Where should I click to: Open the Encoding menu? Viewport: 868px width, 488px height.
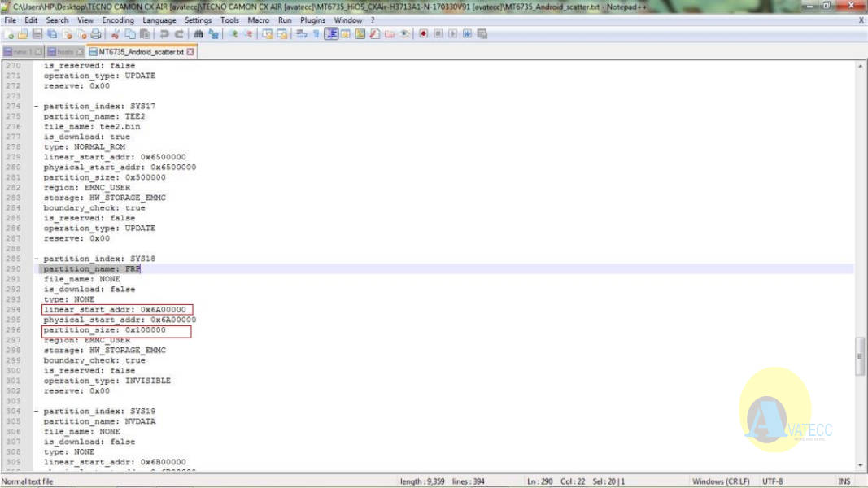(118, 20)
